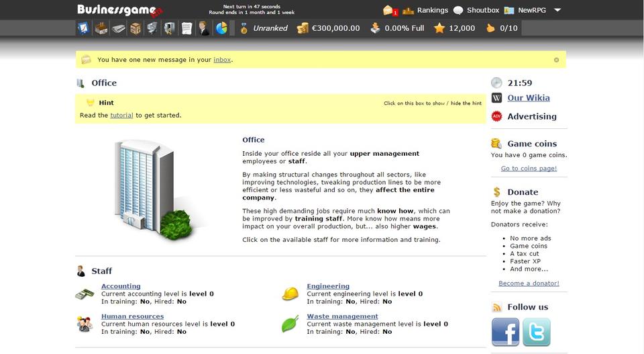Open the businessman staff icon in toolbar
Viewport: 644px width, 354px height.
pyautogui.click(x=204, y=28)
